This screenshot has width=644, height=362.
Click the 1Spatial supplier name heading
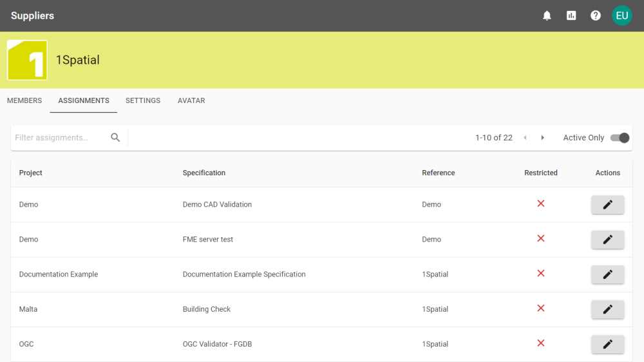click(78, 60)
